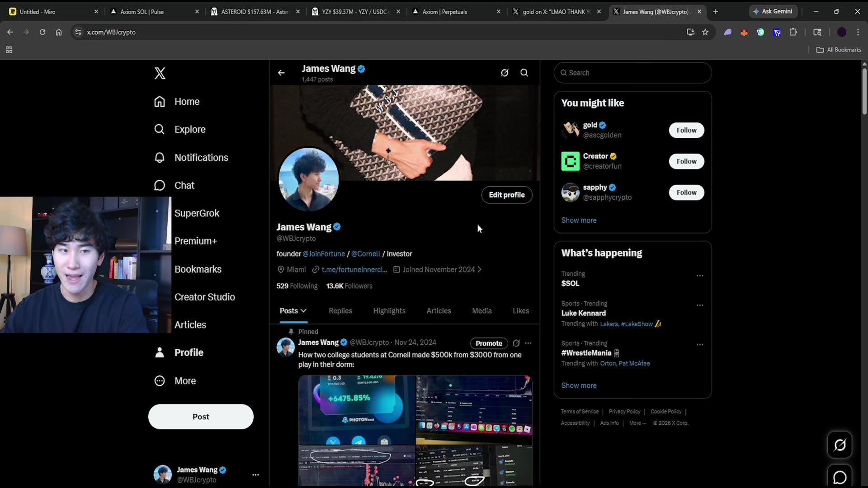
Task: Open Chat from the sidebar
Action: tap(174, 185)
